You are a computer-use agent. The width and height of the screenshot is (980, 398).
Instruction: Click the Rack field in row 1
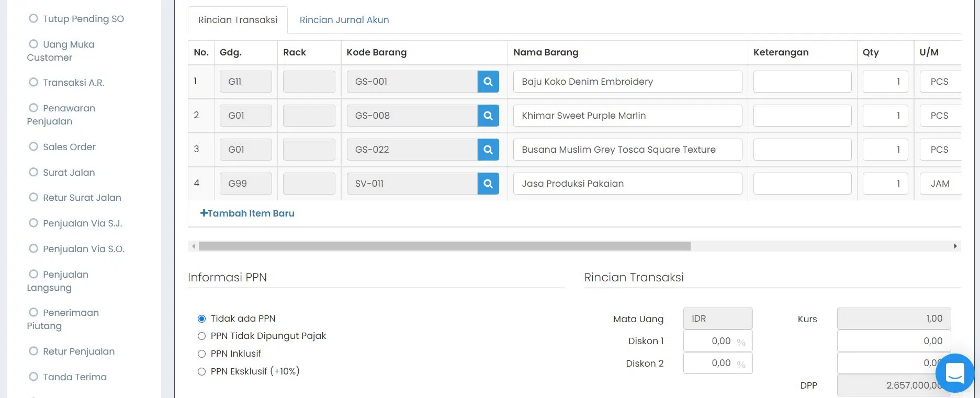tap(309, 82)
